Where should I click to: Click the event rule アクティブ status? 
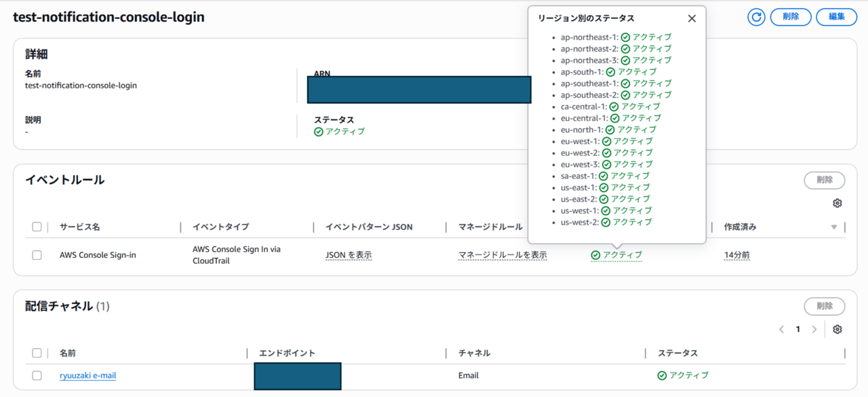616,255
